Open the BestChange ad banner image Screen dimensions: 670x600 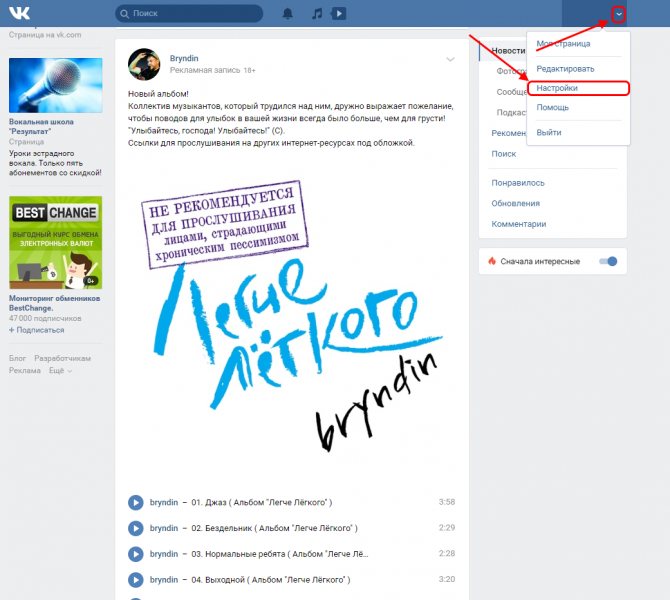tap(56, 243)
